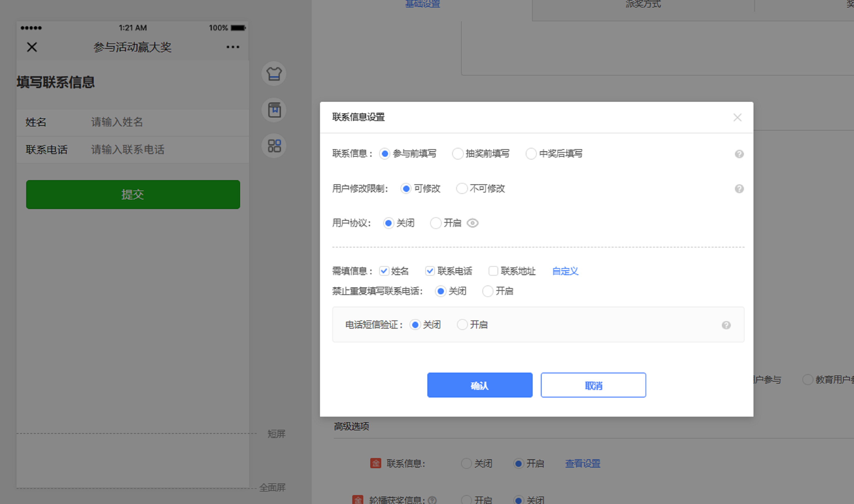The height and width of the screenshot is (504, 854).
Task: Enable 电话短信验证 by selecting 开启
Action: (462, 325)
